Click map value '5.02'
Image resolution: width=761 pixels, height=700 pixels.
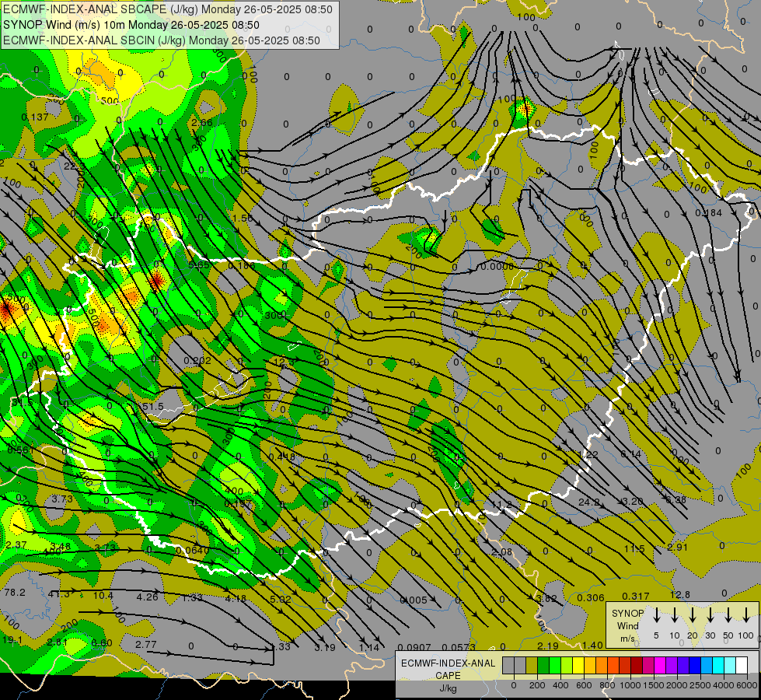tap(280, 599)
